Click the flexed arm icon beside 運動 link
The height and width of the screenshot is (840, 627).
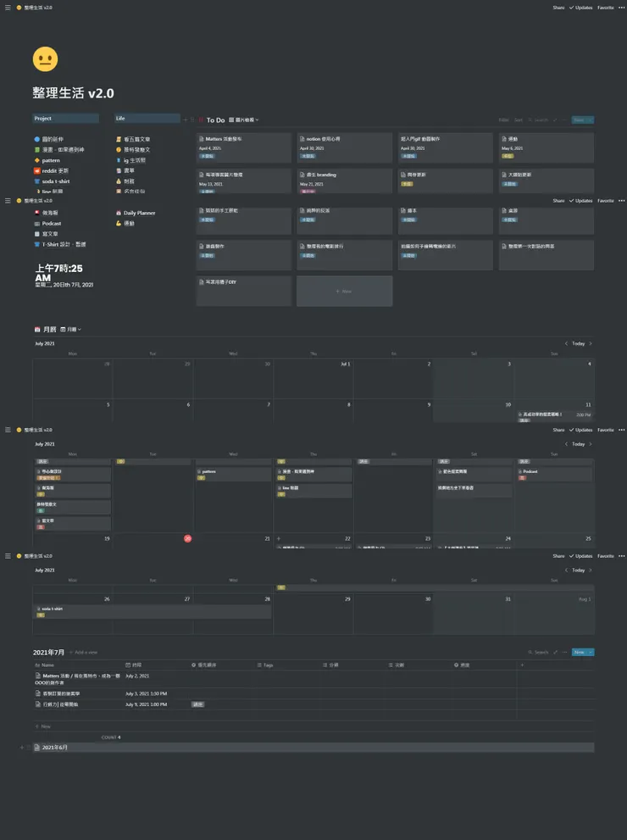click(119, 224)
